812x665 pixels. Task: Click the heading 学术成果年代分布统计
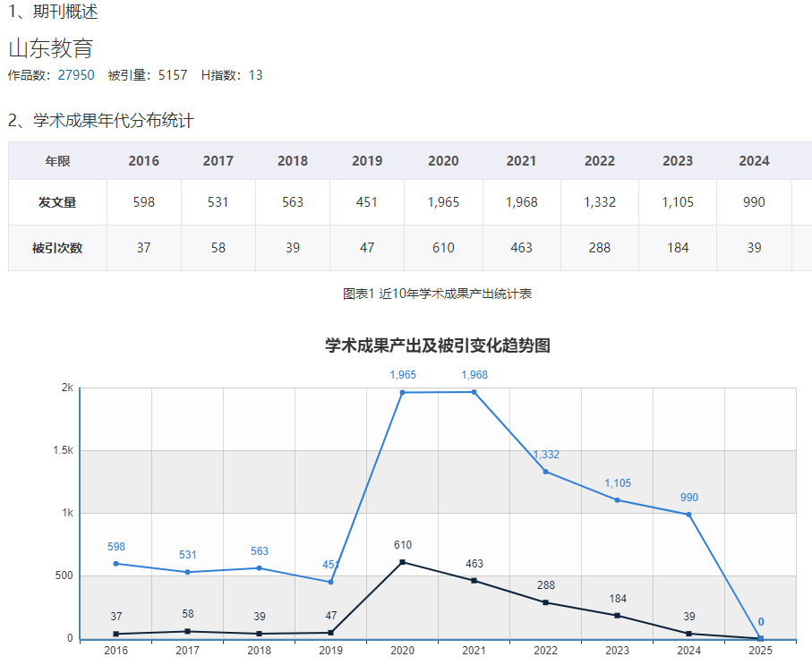[101, 120]
